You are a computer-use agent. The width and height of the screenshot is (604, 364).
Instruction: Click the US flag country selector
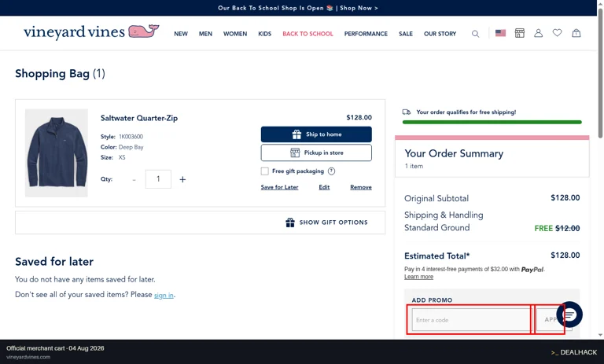(500, 33)
